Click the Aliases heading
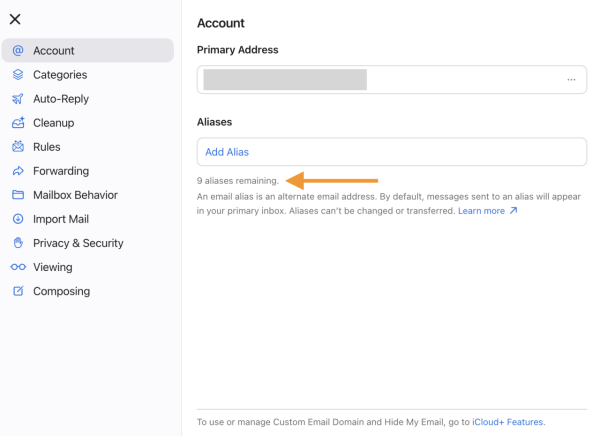600x436 pixels. pyautogui.click(x=214, y=122)
